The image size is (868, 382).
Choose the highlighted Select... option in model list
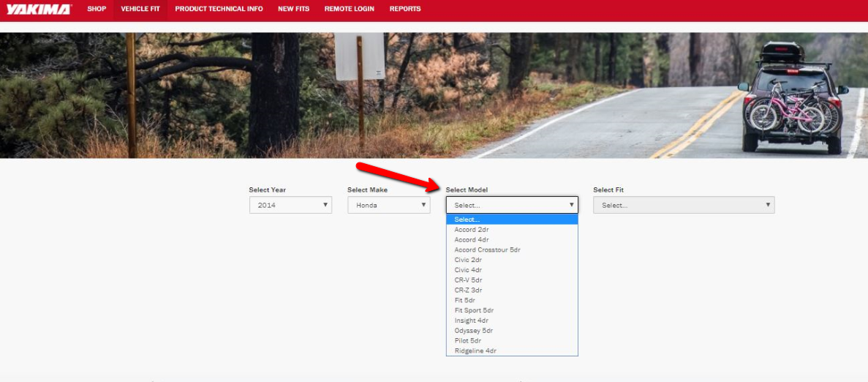(512, 220)
